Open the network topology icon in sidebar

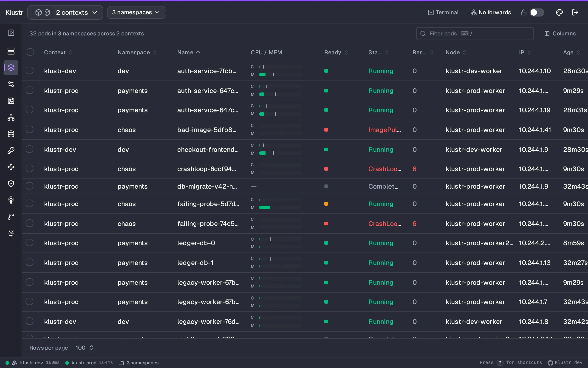point(11,118)
